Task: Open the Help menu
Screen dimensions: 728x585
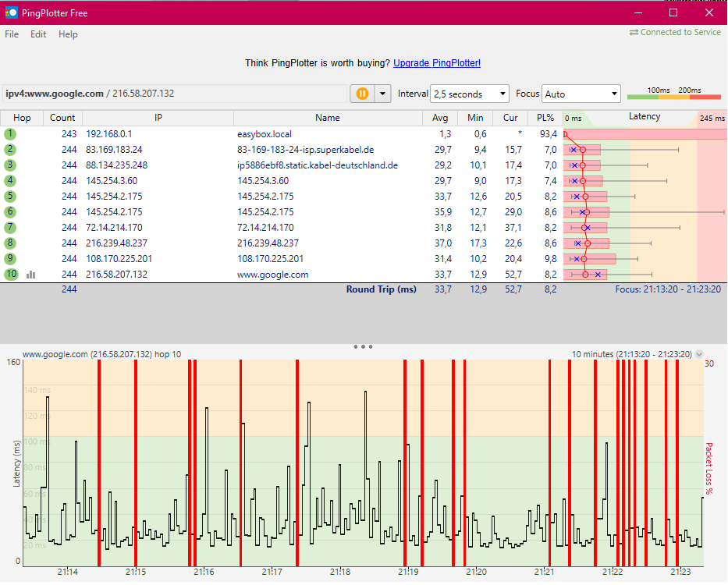Action: (x=68, y=34)
